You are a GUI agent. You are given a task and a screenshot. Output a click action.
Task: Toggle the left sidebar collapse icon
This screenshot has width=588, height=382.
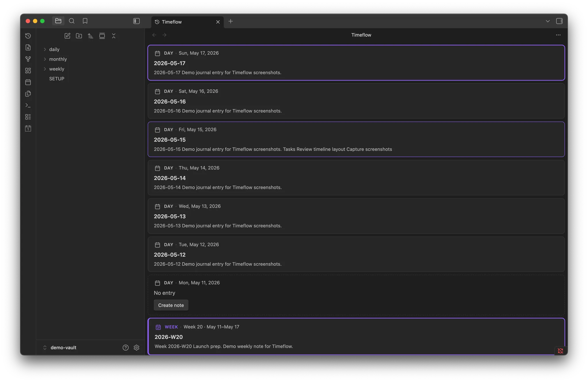pos(136,21)
